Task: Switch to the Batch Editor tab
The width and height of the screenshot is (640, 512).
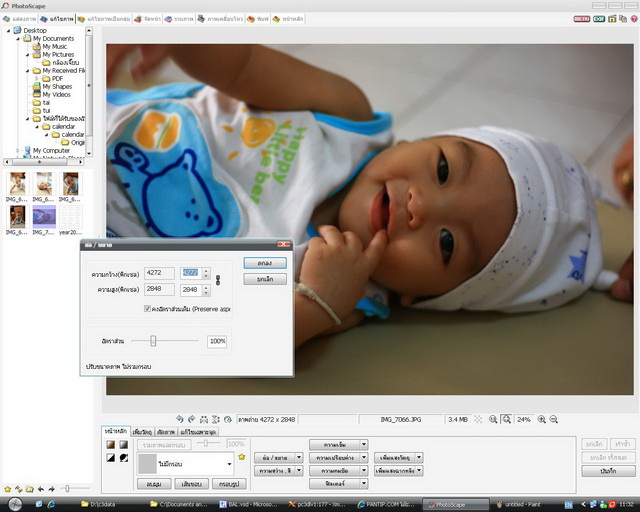Action: tap(104, 19)
